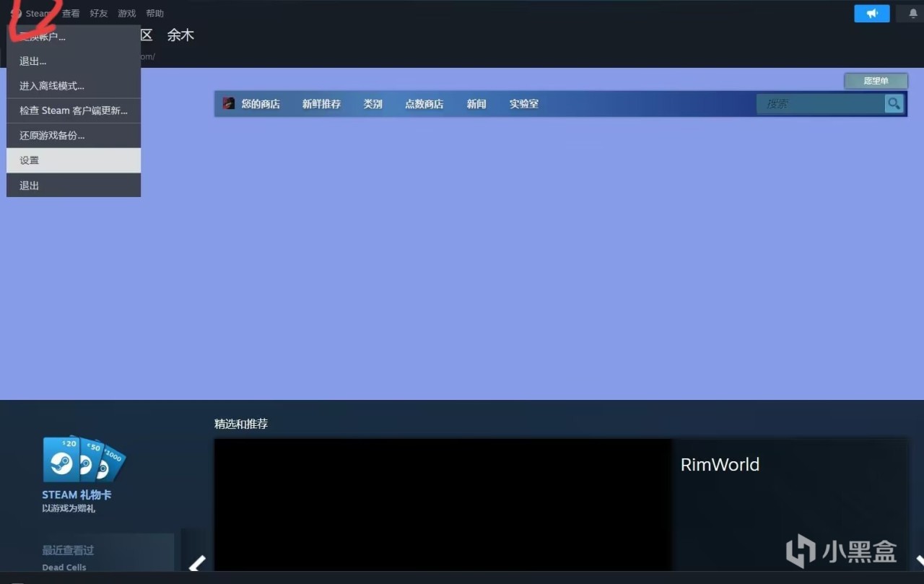Click the RimWorld featured title
924x584 pixels.
tap(720, 464)
